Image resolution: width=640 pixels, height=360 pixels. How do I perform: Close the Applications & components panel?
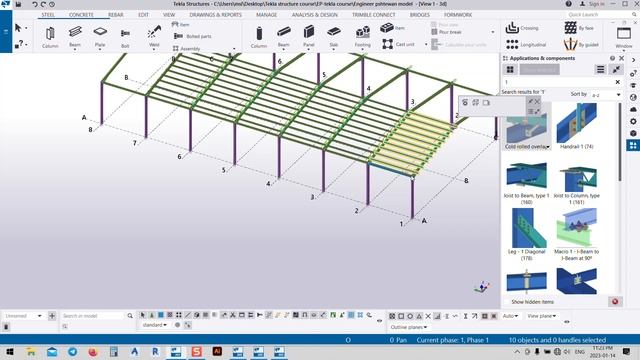tap(622, 58)
